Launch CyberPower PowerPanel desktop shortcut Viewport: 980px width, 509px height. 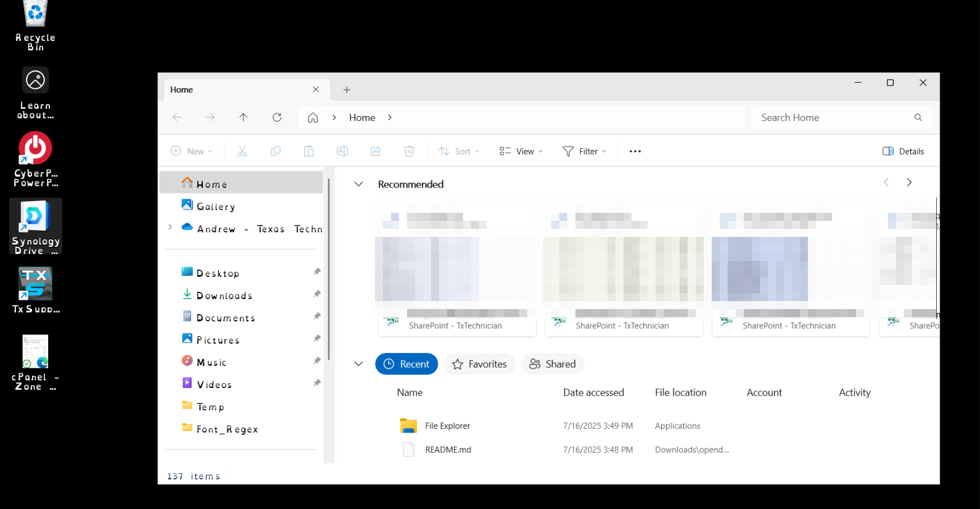pos(35,159)
